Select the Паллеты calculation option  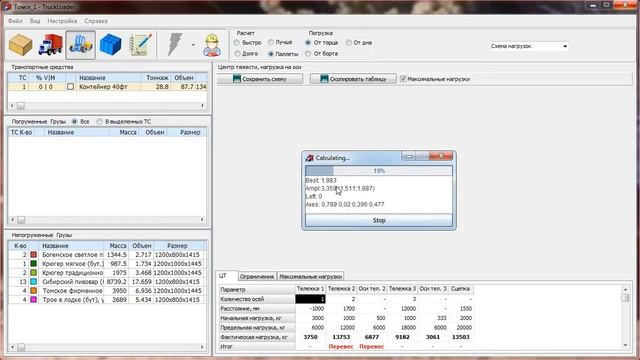click(x=283, y=54)
